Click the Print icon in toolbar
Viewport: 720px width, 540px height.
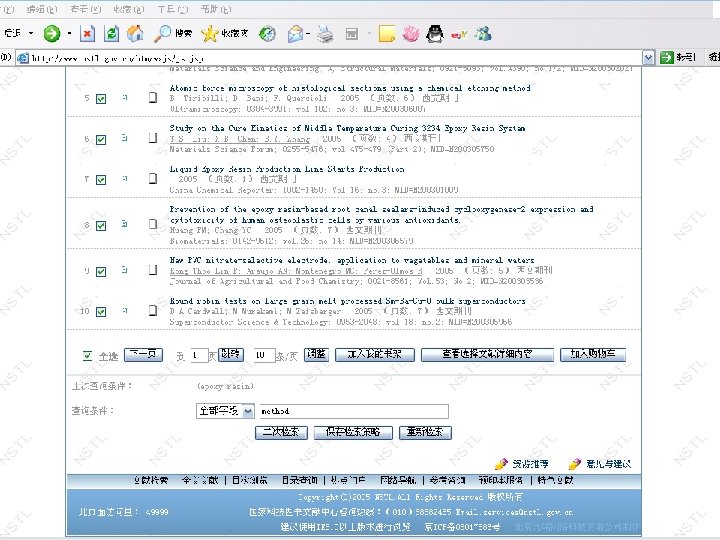[x=325, y=34]
